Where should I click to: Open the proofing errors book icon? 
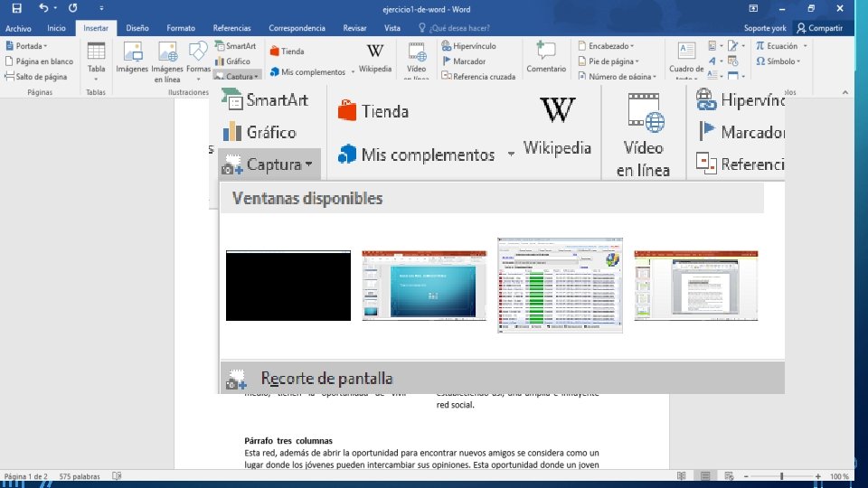tap(117, 476)
